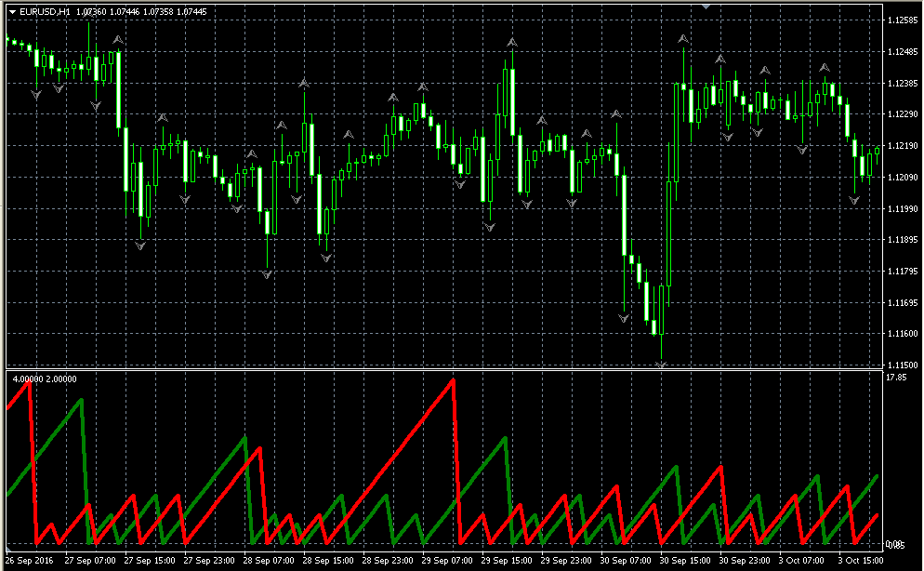Click price scale label 1.11600
Screen dimensions: 924x571
(x=903, y=334)
